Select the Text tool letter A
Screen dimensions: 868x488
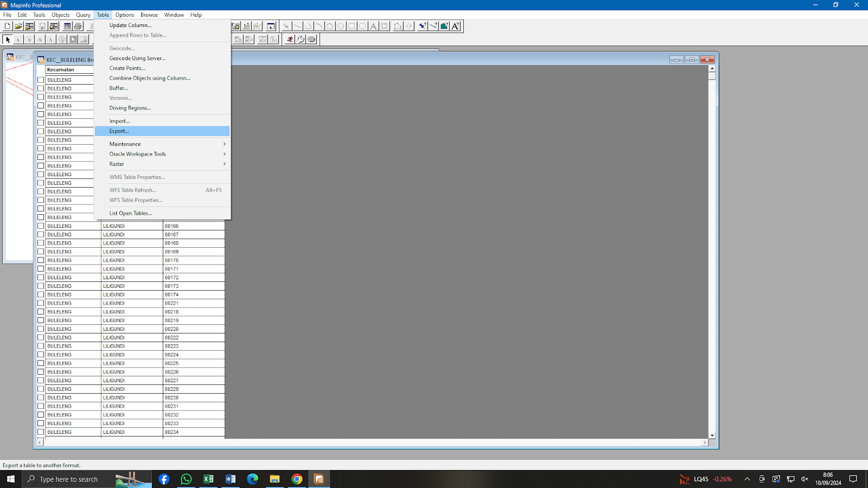pos(373,26)
